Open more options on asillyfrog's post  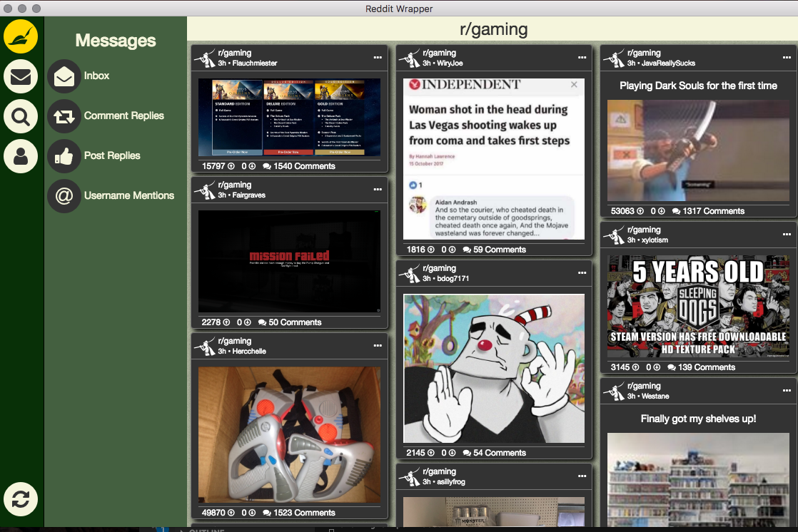point(582,476)
